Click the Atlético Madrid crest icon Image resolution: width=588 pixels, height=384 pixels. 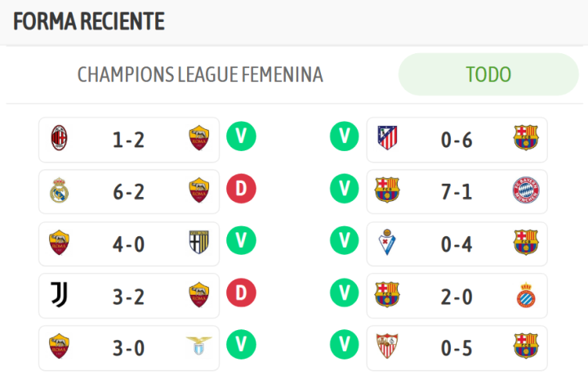pos(387,137)
